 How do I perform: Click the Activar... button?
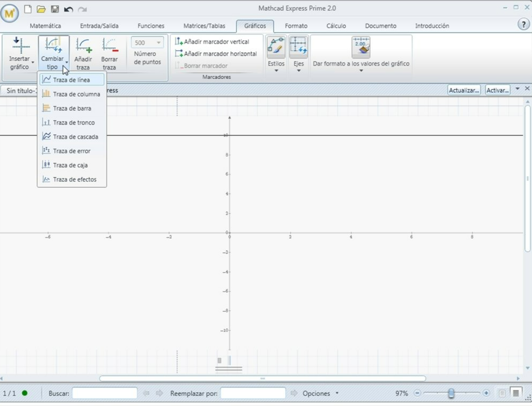498,90
